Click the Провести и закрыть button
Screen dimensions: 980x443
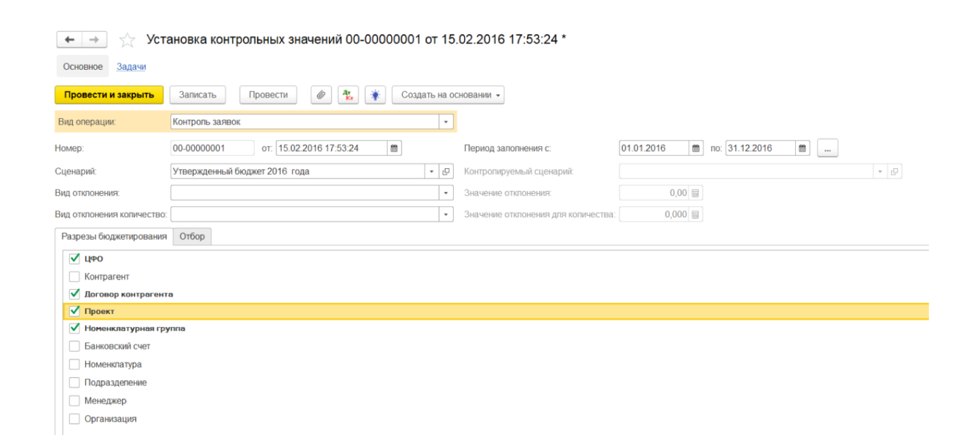tap(108, 95)
